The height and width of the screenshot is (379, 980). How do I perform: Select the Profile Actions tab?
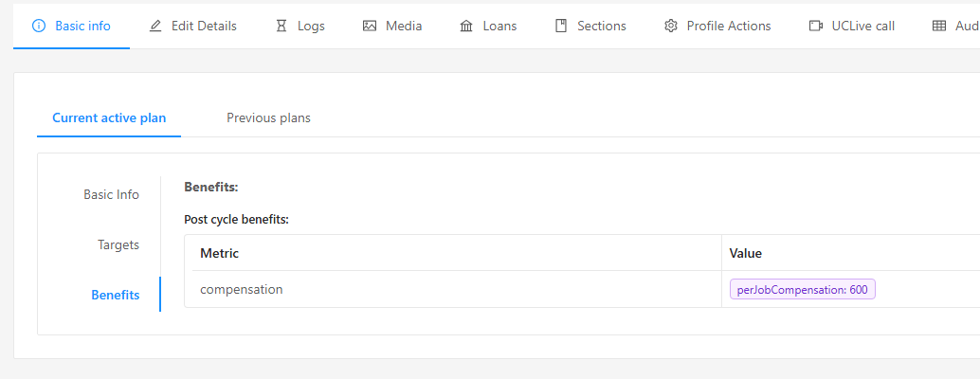tap(729, 26)
